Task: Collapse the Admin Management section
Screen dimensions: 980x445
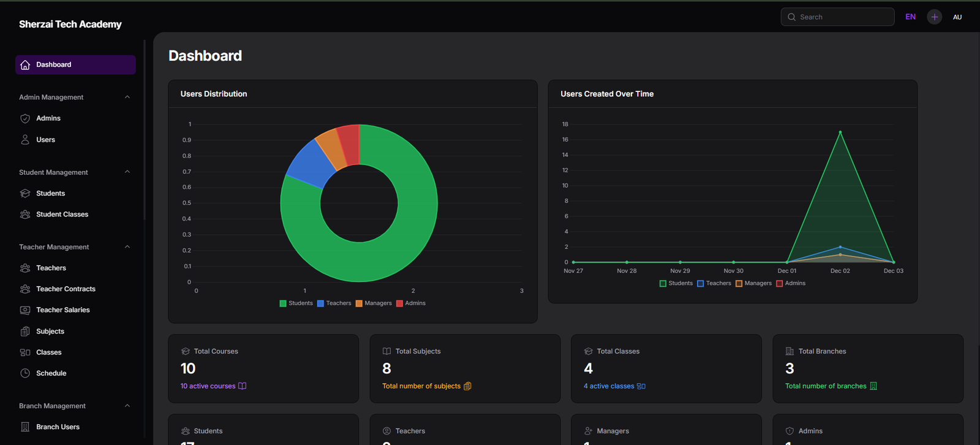Action: (x=127, y=97)
